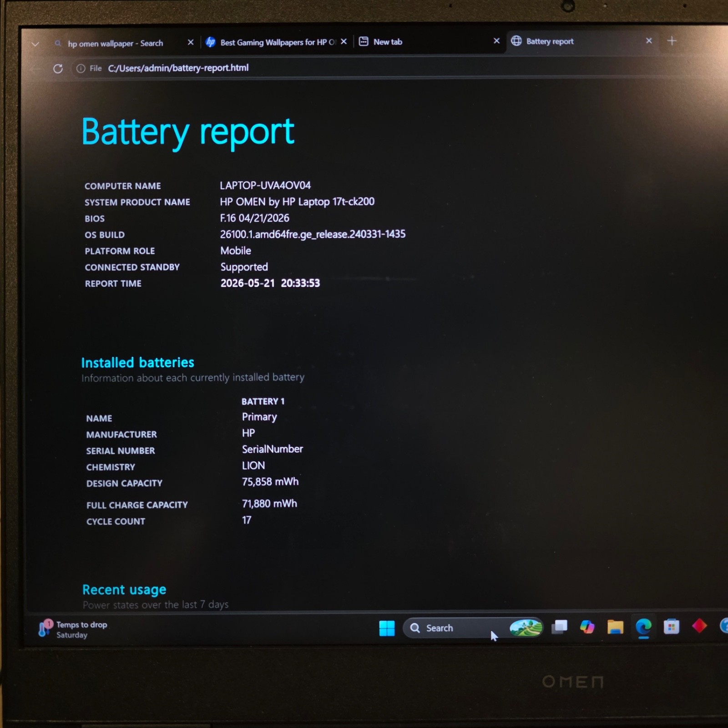Select HP OMEN by HP Laptop 17t-ck200
This screenshot has width=728, height=728.
[x=297, y=202]
